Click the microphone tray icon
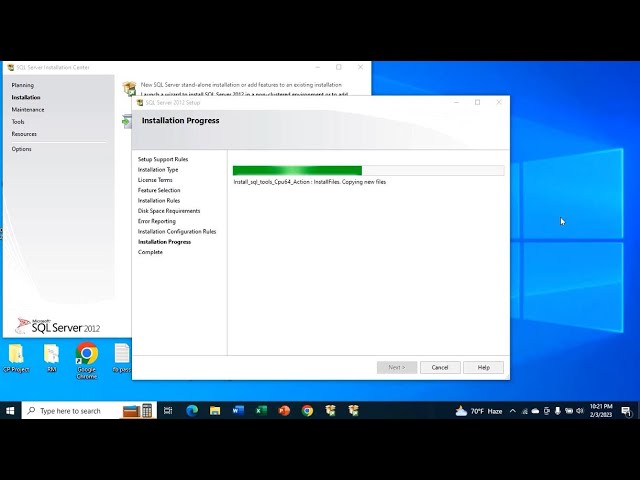Screen dimensions: 640x480 click(x=558, y=411)
